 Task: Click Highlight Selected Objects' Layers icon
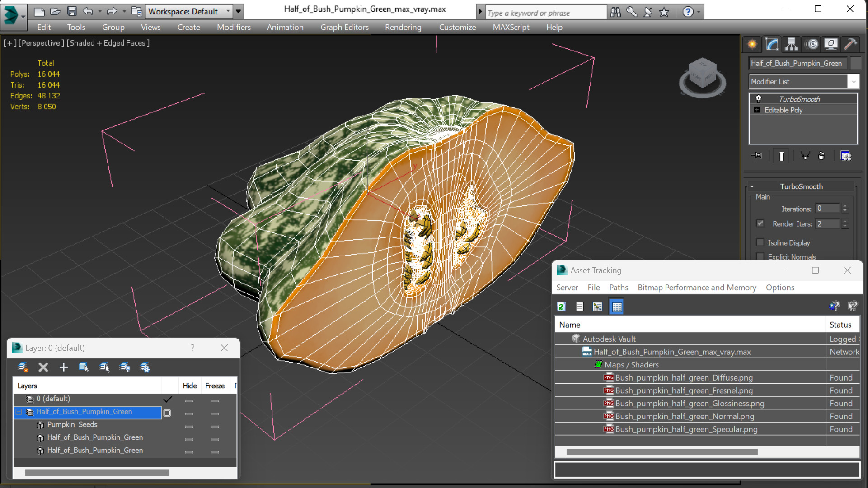click(104, 367)
